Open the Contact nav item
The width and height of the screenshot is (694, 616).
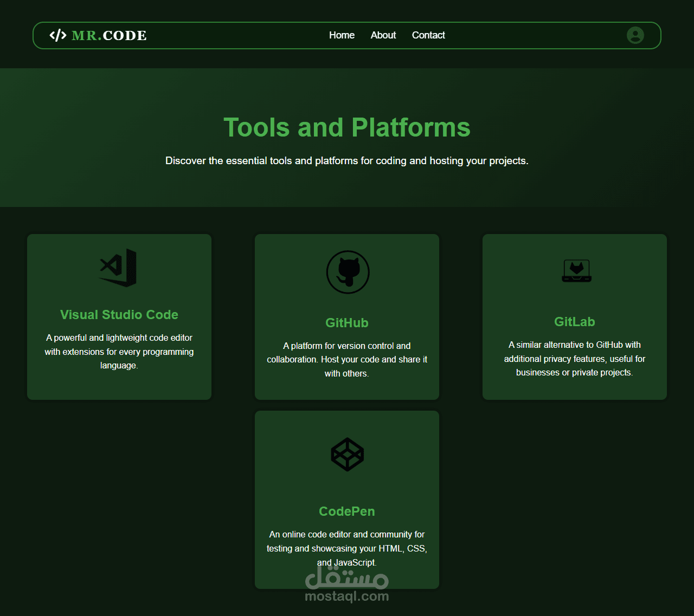click(x=428, y=35)
